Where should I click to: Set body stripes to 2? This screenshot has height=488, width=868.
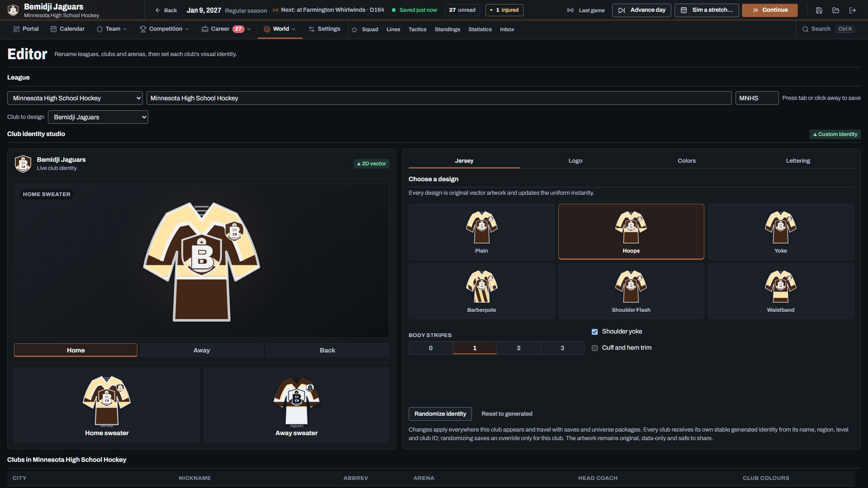pyautogui.click(x=519, y=348)
